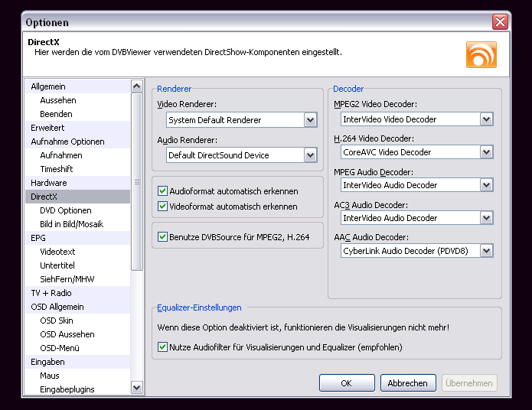Select Eingabeplugins in the sidebar
The width and height of the screenshot is (532, 410).
click(x=78, y=389)
